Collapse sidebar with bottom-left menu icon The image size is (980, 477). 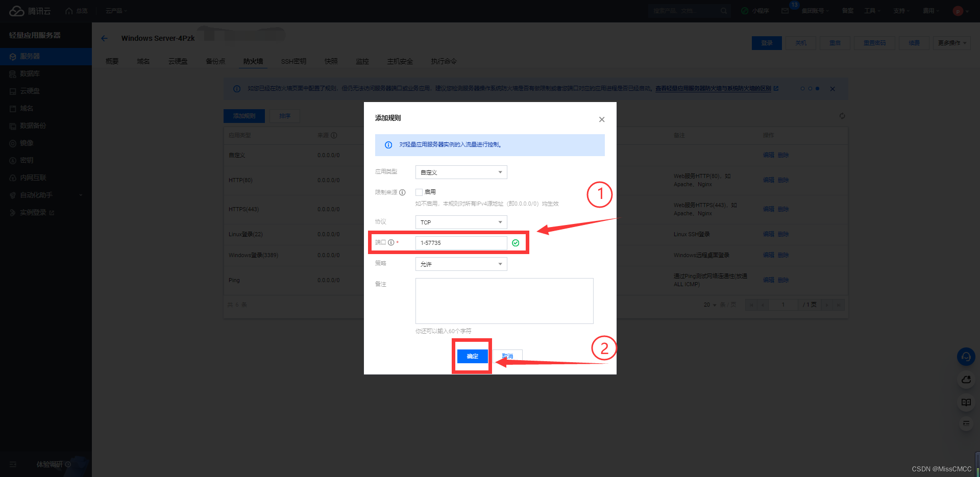click(x=13, y=464)
